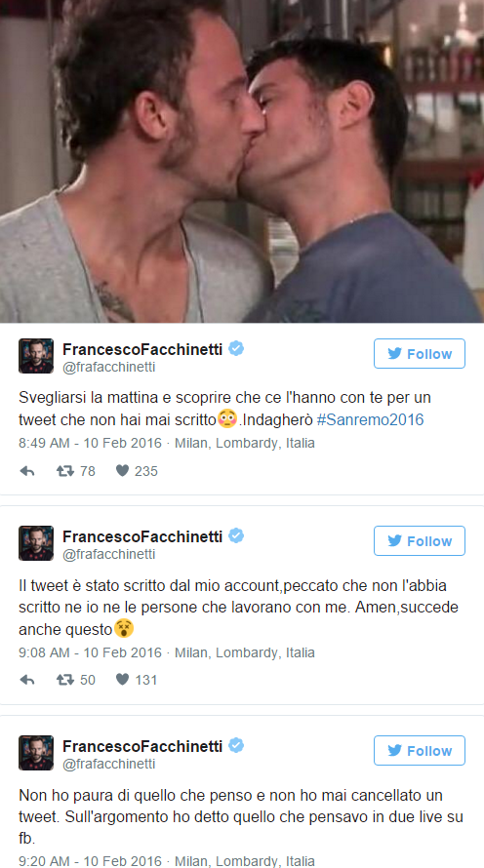Retweet the tweet with 50 retweets
The height and width of the screenshot is (868, 484).
click(x=65, y=680)
